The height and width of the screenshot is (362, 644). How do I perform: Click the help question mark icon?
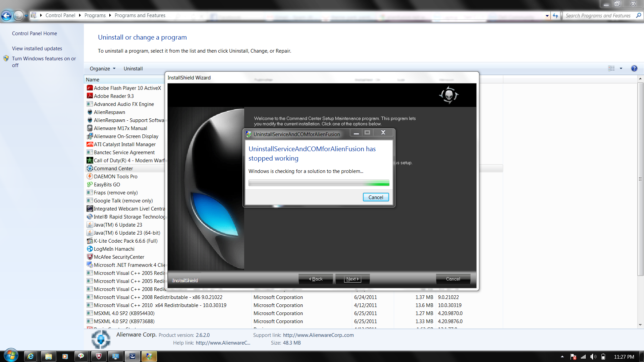(x=634, y=68)
